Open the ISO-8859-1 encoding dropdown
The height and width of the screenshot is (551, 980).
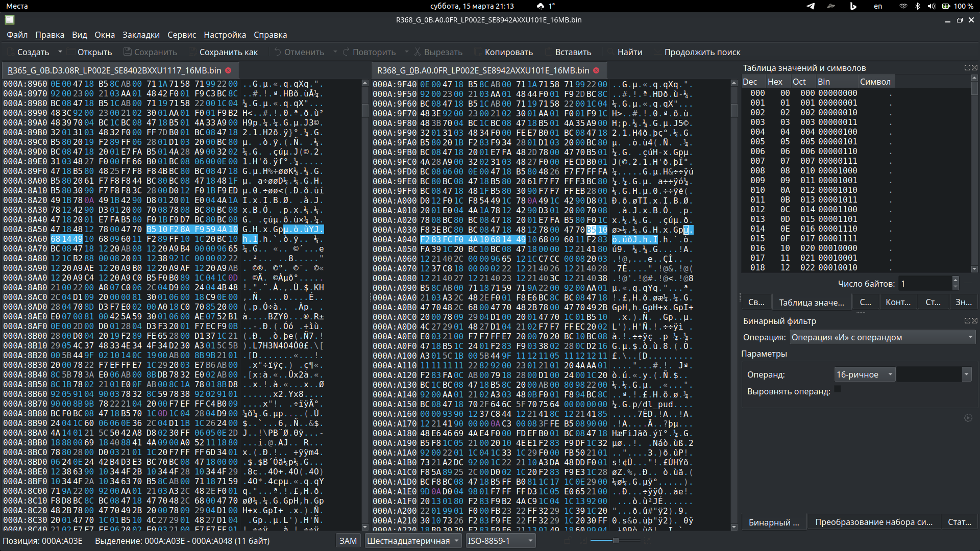click(x=500, y=541)
